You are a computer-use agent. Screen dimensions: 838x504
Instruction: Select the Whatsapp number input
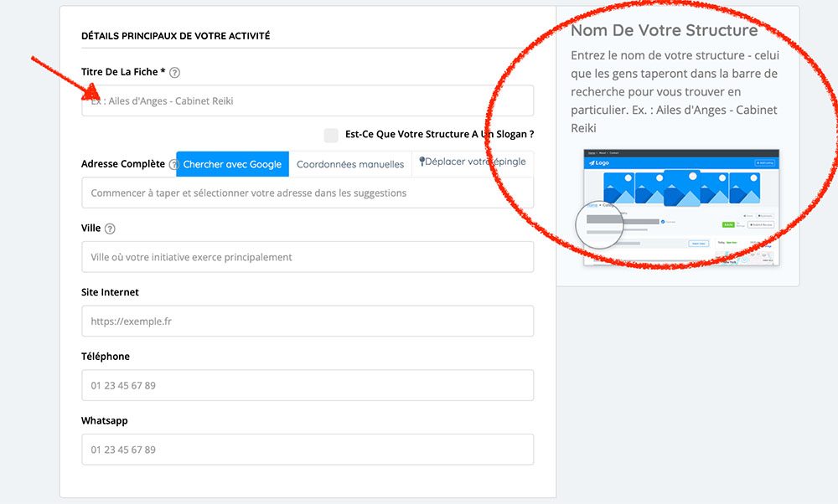[x=307, y=450]
